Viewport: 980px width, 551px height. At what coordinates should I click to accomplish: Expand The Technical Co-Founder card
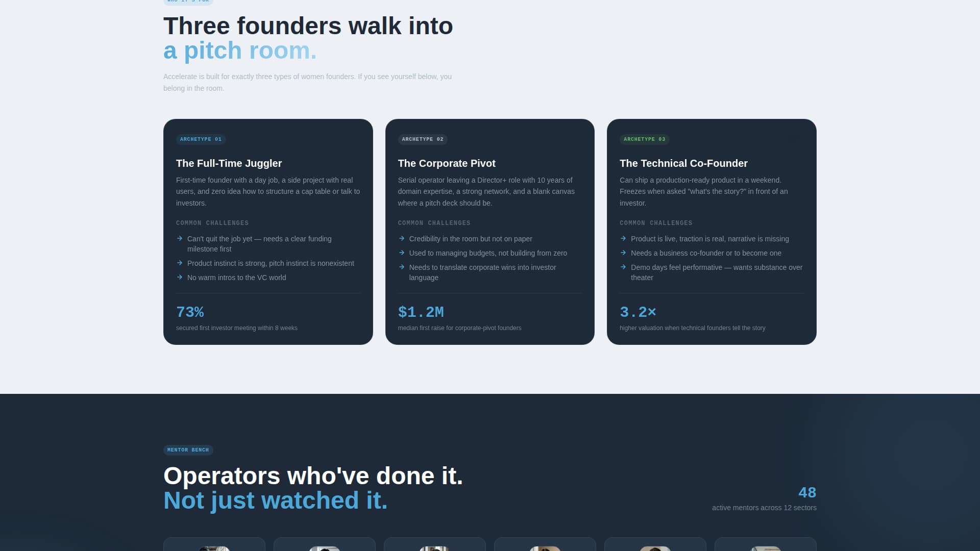click(712, 231)
